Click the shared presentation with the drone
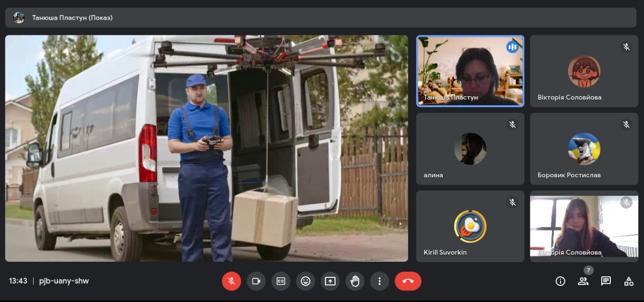The image size is (644, 302). [206, 148]
